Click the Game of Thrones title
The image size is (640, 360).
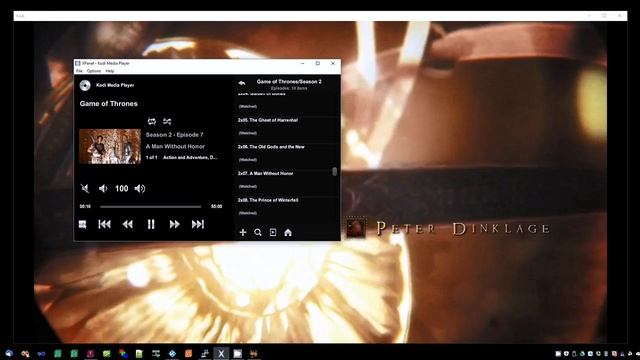(x=109, y=104)
